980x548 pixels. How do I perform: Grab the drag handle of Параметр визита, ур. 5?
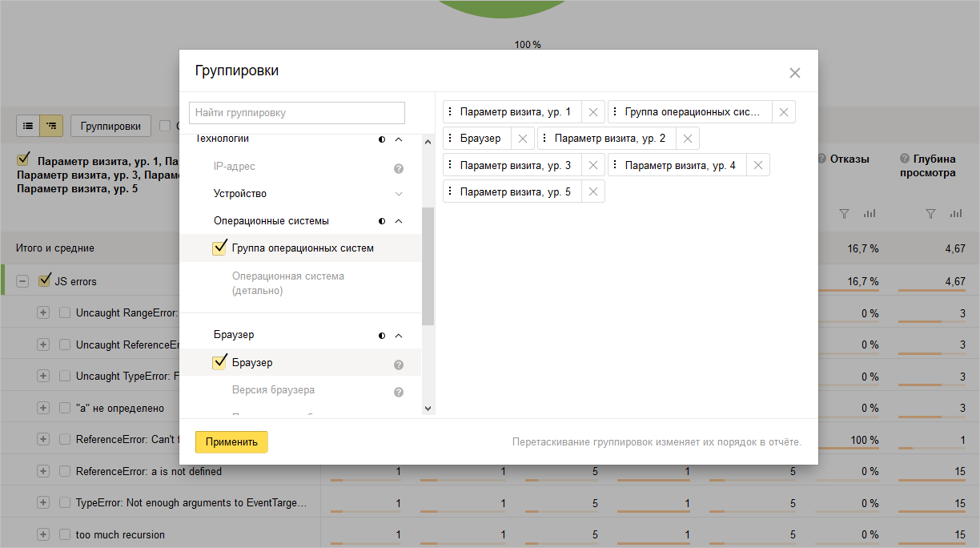(x=450, y=191)
